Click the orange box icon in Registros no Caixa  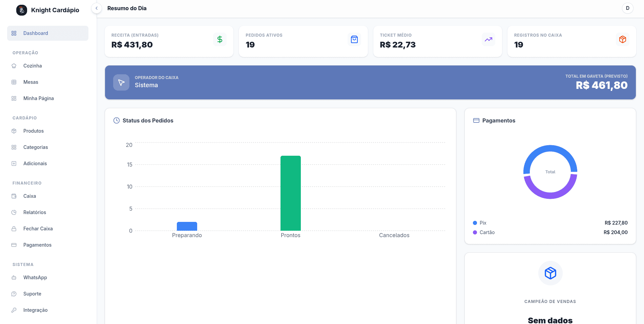tap(622, 40)
